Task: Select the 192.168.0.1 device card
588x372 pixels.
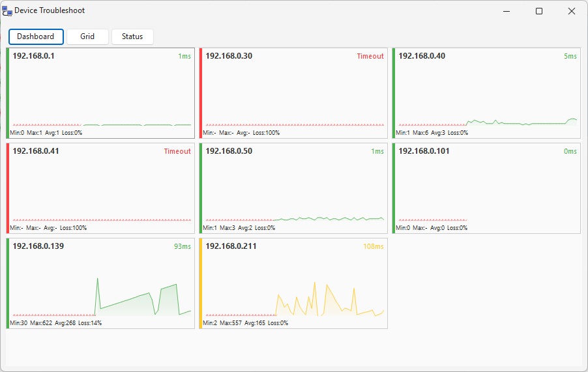Action: click(101, 91)
